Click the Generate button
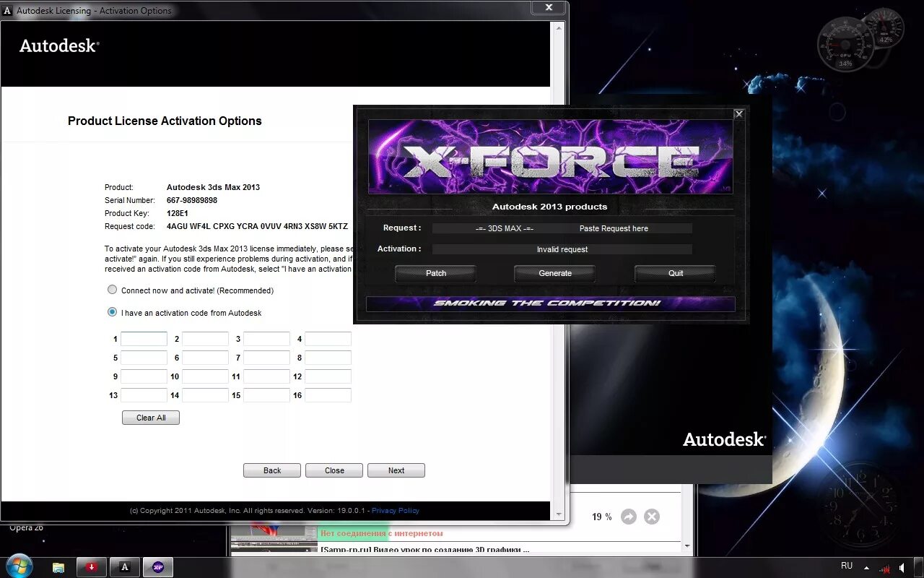 pos(555,273)
